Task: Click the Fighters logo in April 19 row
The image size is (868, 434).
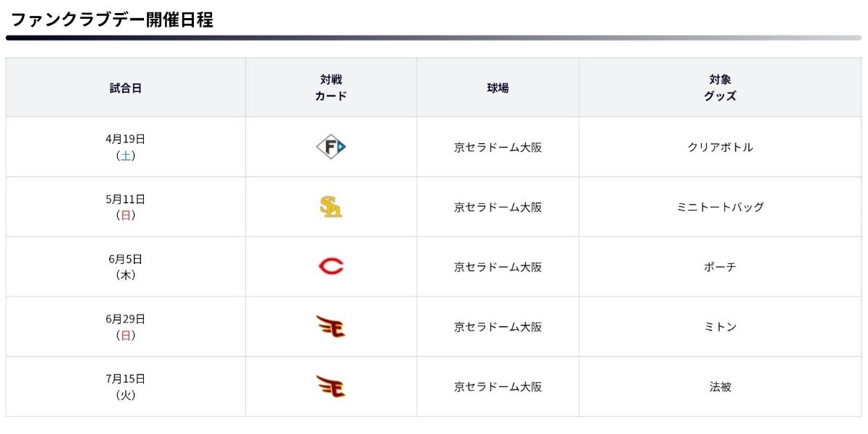Action: coord(331,148)
